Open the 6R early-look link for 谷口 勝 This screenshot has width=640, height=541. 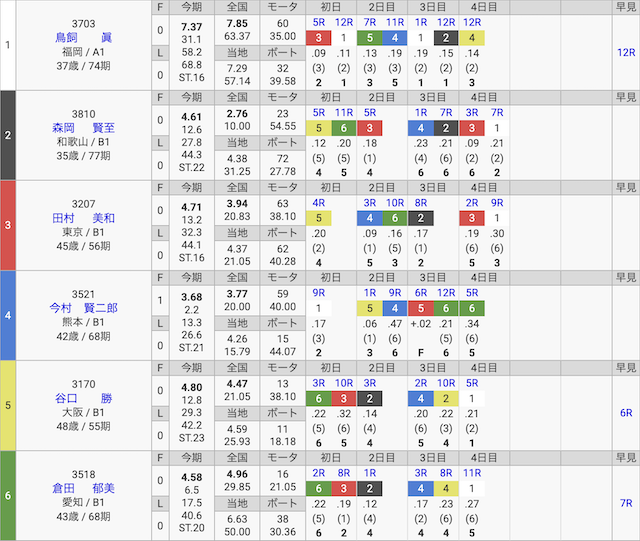click(x=624, y=412)
